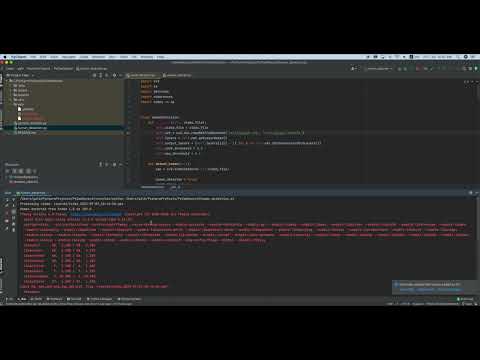
Task: Select the Python file above the highlighted one
Action: (31, 123)
